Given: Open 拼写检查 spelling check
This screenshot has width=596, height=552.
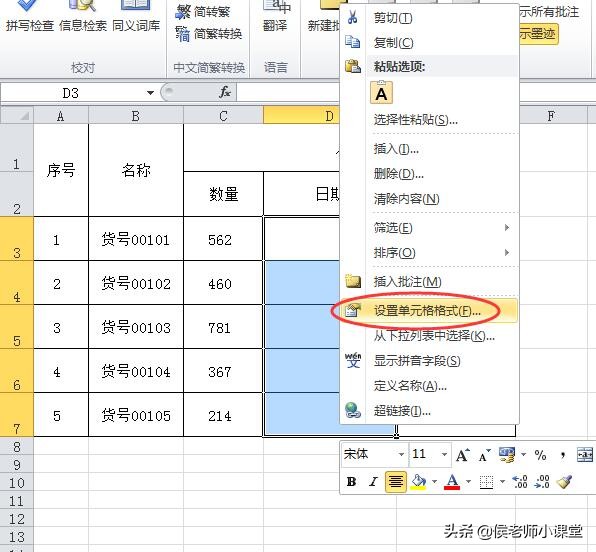Looking at the screenshot, I should coord(30,17).
